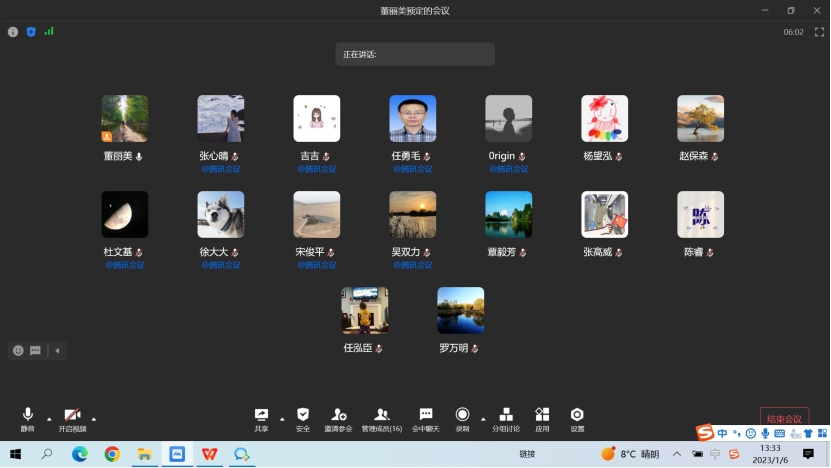
Task: Open Google Chrome from the Windows taskbar
Action: click(112, 454)
